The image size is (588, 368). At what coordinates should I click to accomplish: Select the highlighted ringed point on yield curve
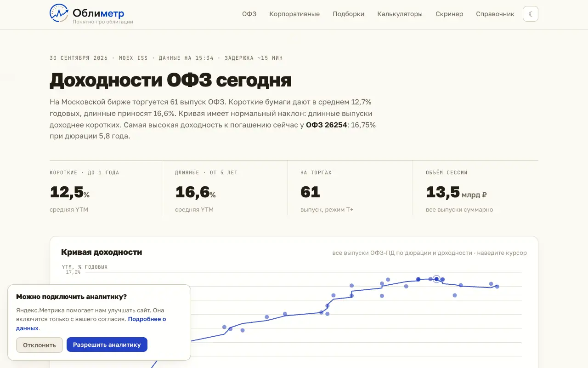tap(436, 279)
